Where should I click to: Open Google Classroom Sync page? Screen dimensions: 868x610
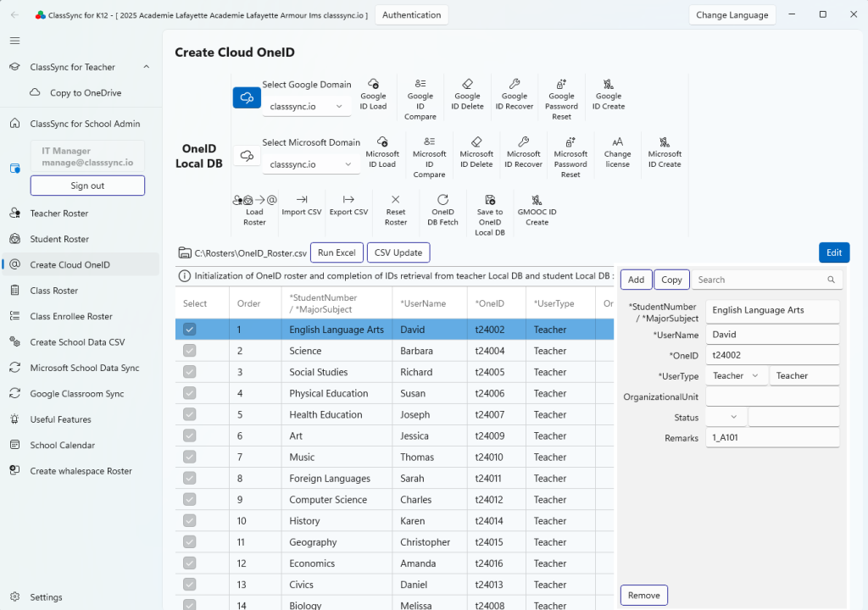point(81,394)
